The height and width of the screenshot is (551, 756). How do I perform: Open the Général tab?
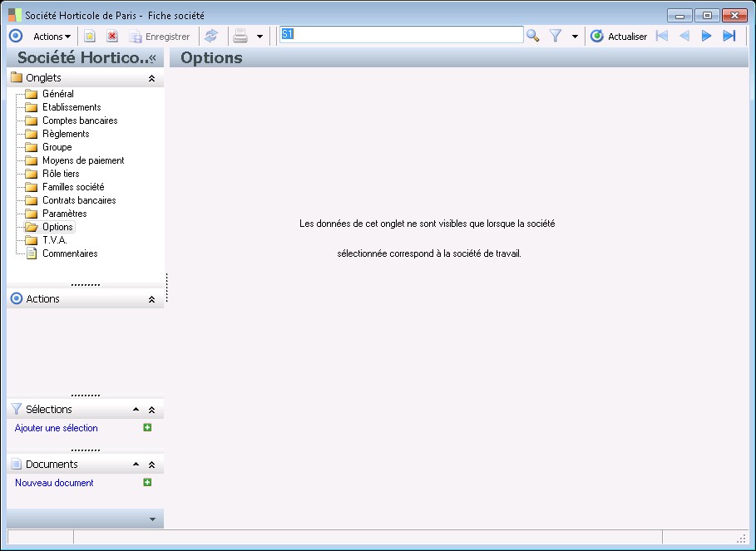(x=58, y=94)
